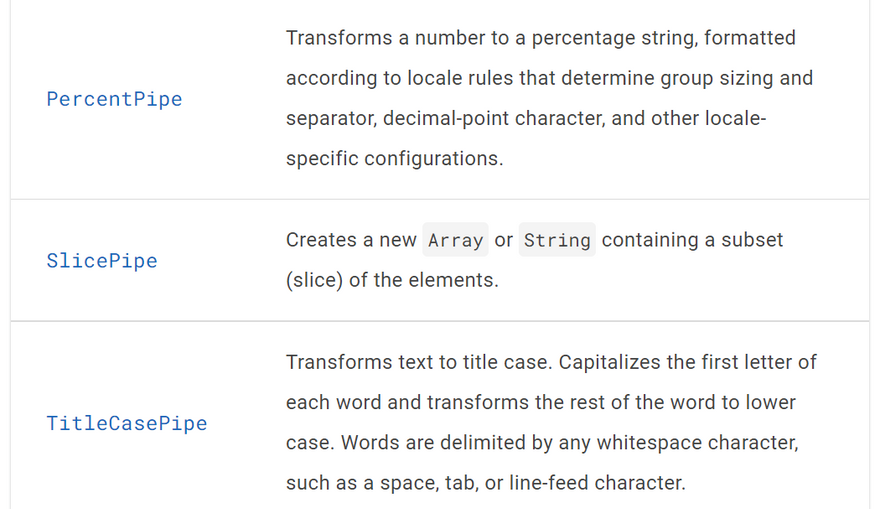Click the "(slice)" text in SlicePipe row
Image resolution: width=880 pixels, height=509 pixels.
click(314, 280)
